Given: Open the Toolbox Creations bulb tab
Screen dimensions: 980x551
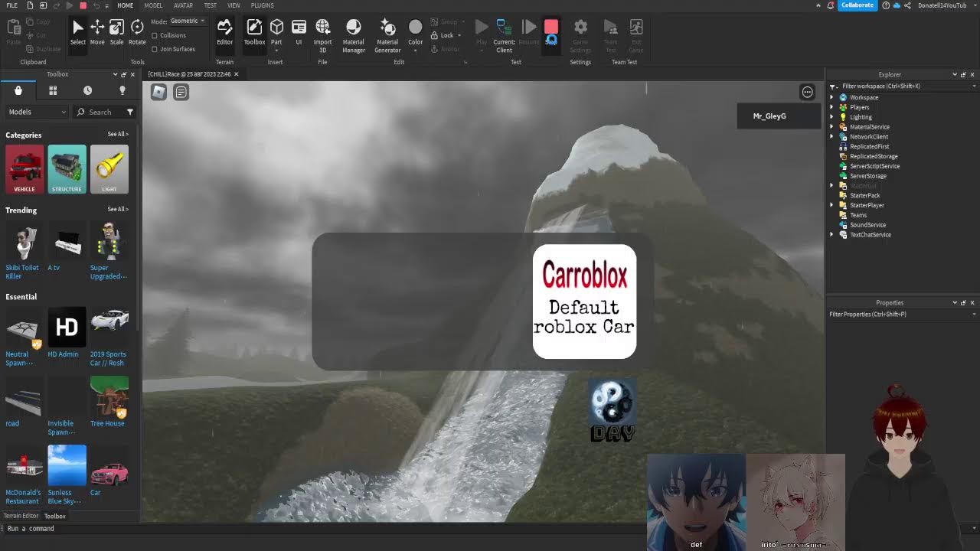Looking at the screenshot, I should (122, 90).
